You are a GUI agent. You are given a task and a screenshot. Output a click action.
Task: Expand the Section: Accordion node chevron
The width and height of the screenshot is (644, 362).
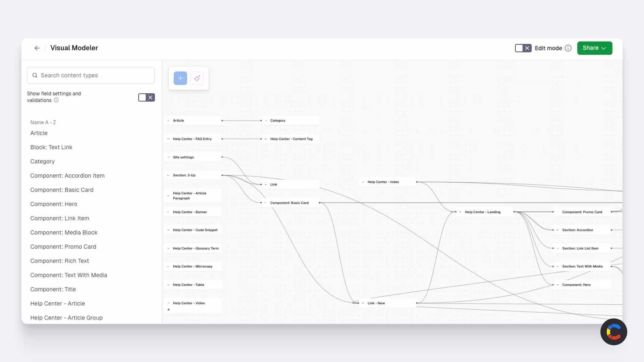558,230
